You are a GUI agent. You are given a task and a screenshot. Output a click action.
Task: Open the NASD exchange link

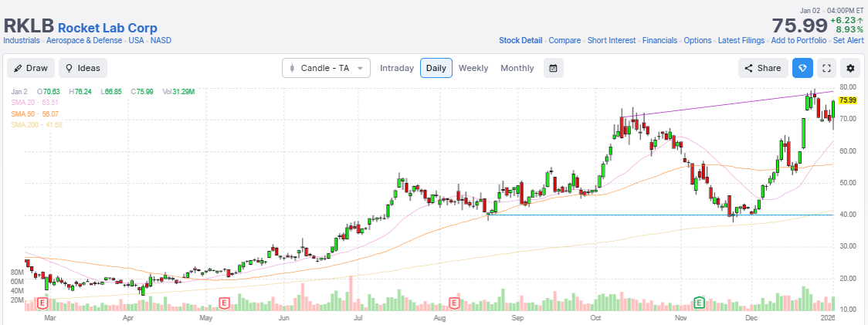(x=161, y=40)
